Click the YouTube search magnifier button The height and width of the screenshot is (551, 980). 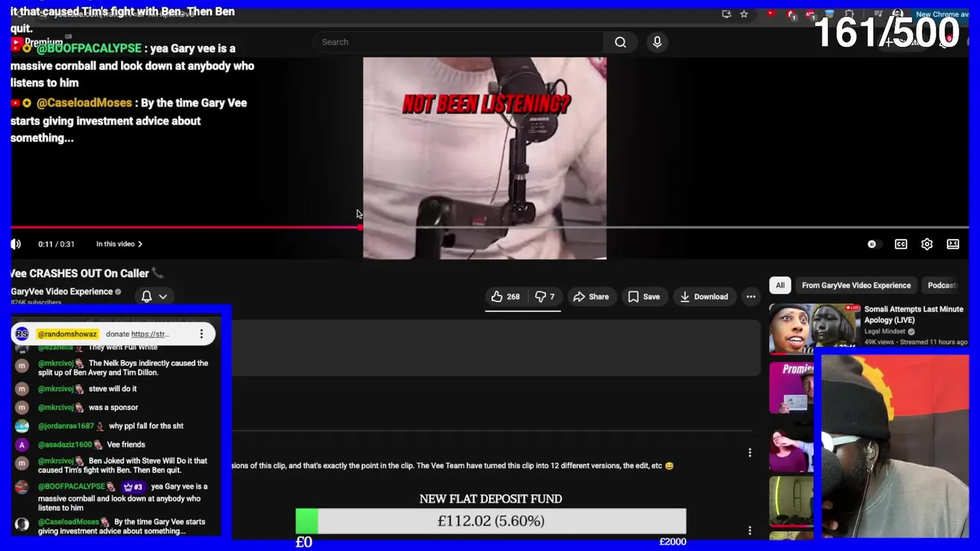[620, 42]
